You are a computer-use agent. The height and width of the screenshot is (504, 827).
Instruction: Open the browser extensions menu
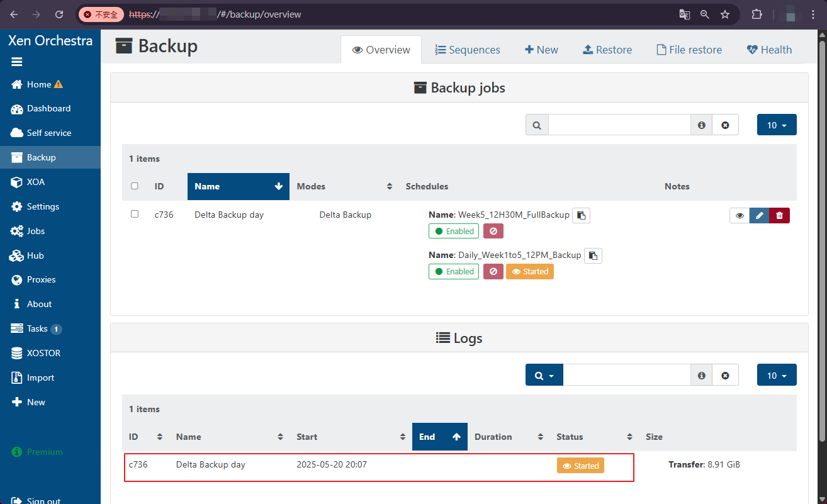coord(757,14)
